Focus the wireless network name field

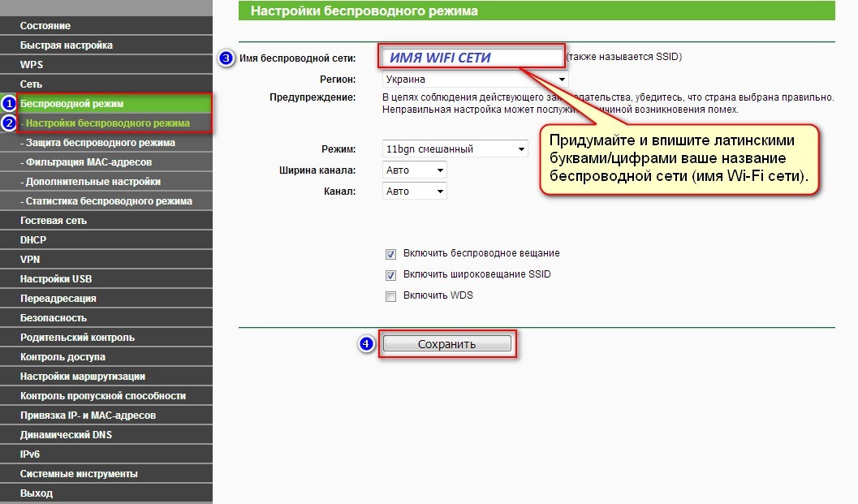472,57
